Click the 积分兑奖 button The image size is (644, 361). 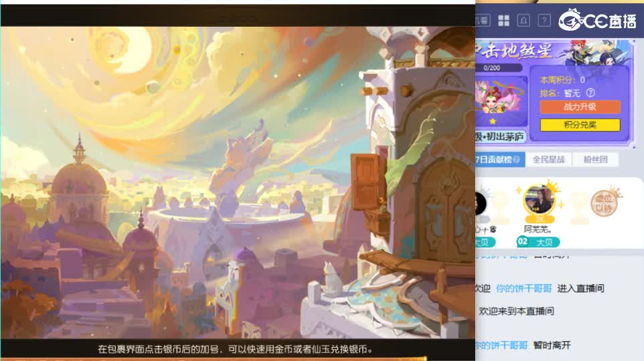pyautogui.click(x=580, y=125)
